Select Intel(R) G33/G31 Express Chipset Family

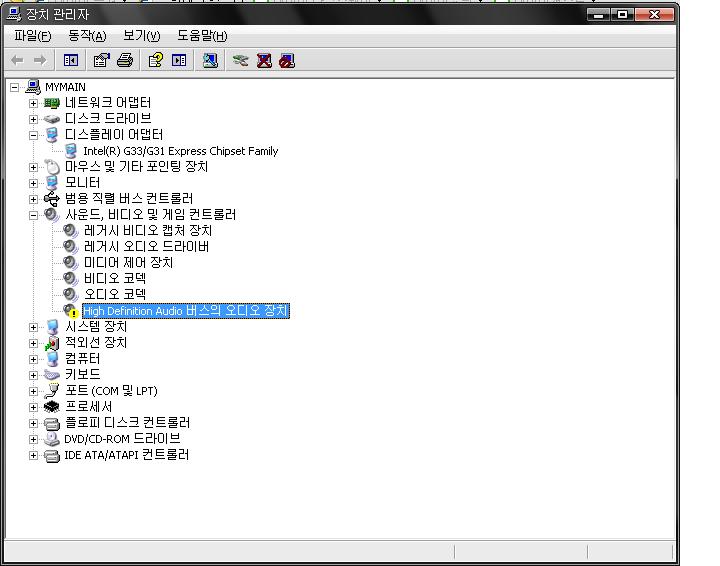(180, 151)
